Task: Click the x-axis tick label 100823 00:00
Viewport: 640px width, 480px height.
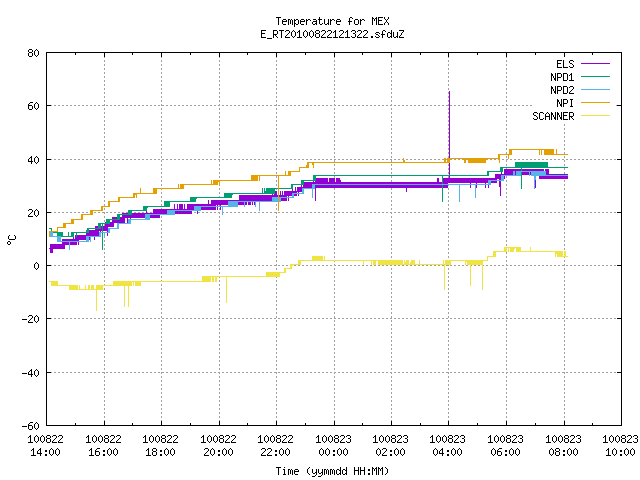Action: [333, 446]
